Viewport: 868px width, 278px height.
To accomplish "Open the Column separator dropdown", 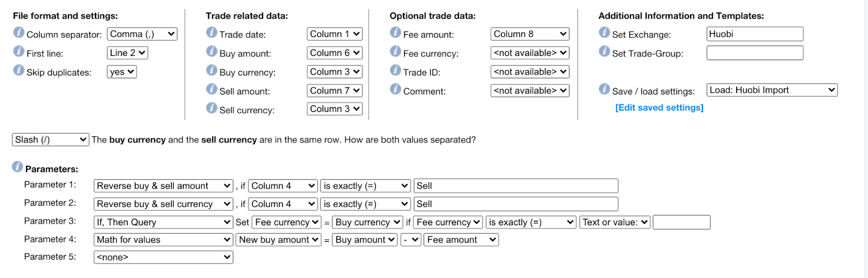I will (142, 34).
